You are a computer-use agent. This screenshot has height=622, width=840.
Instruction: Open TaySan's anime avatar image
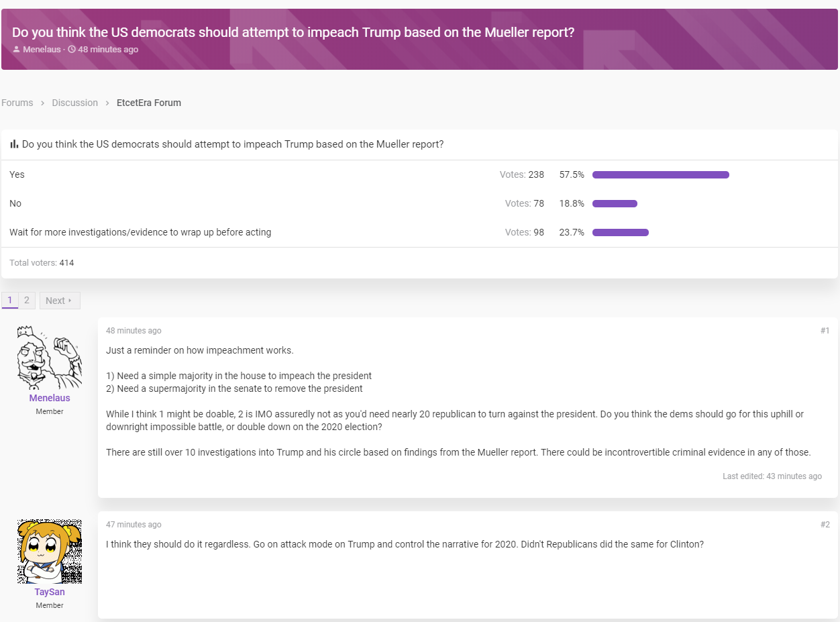pos(50,552)
